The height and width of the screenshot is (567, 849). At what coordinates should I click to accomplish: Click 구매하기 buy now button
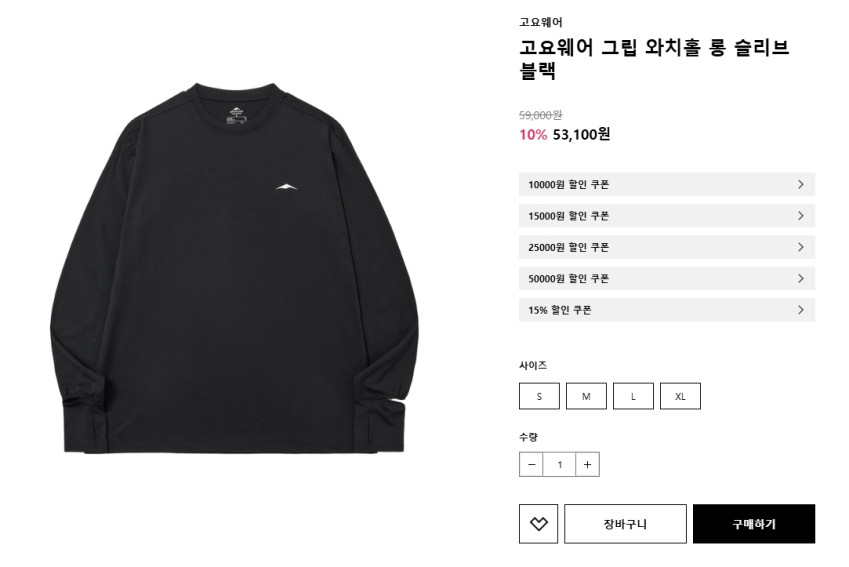(x=754, y=524)
